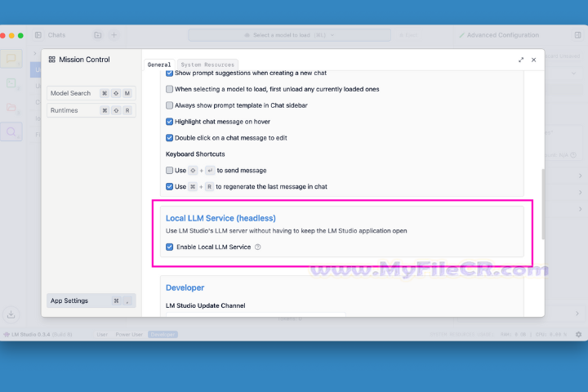This screenshot has height=392, width=588.
Task: Open the Discover magnifier sidebar icon
Action: click(x=11, y=131)
